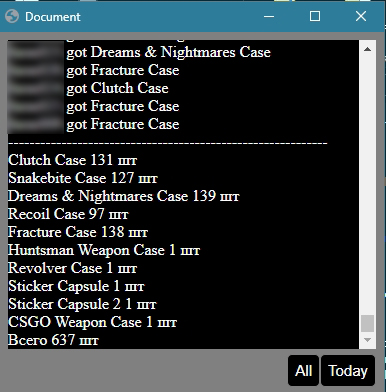This screenshot has width=386, height=392.
Task: Click the Huntsman Weapon Case entry
Action: (104, 250)
